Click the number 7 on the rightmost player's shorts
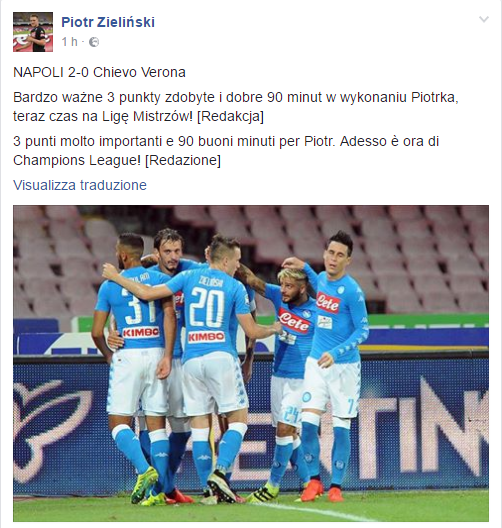502x528 pixels. click(x=351, y=407)
